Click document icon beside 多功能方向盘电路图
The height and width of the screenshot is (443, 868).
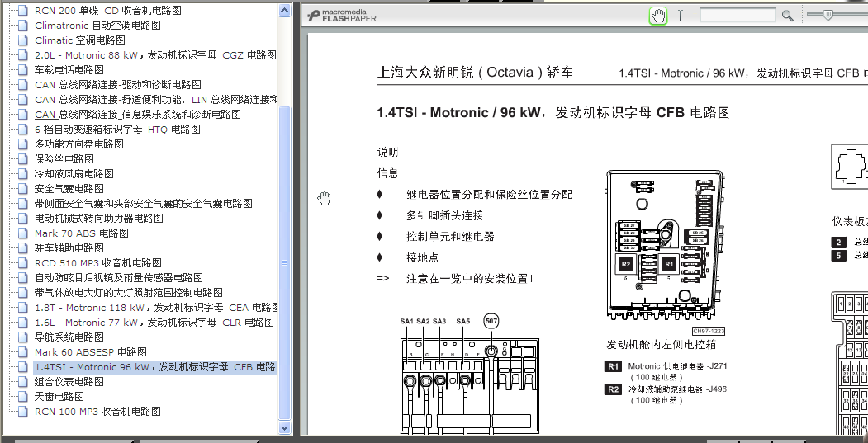[x=22, y=144]
